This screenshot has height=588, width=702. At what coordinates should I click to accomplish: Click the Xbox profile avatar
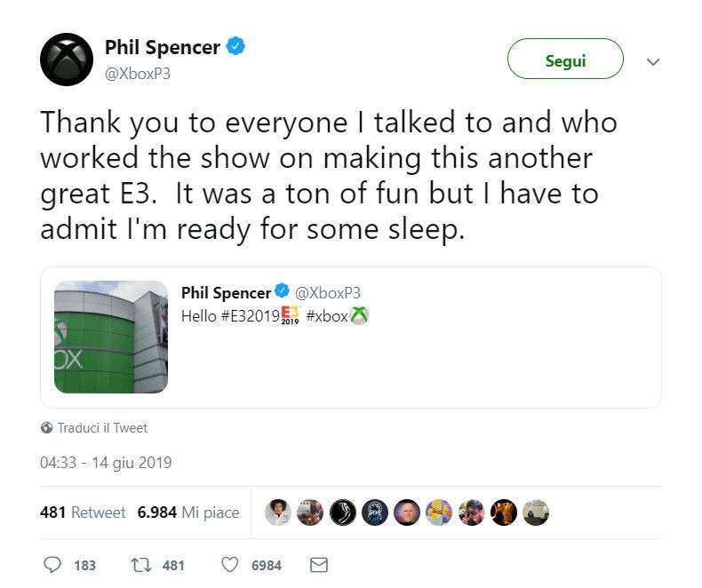click(x=67, y=60)
